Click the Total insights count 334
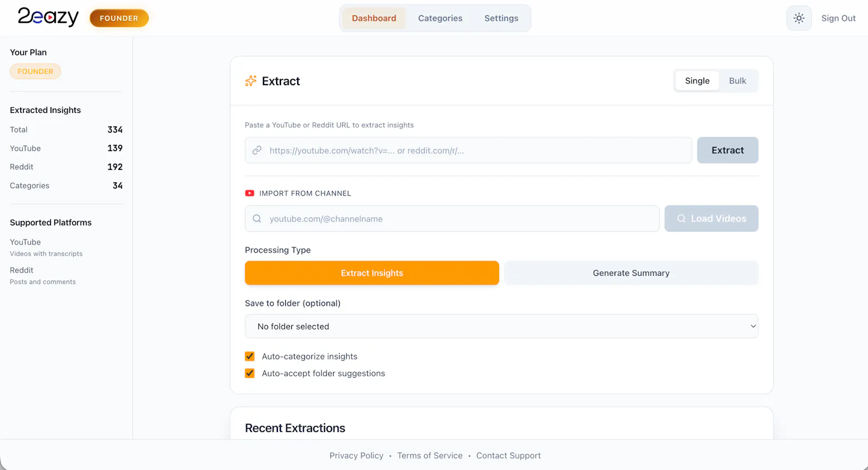The height and width of the screenshot is (470, 868). (115, 130)
